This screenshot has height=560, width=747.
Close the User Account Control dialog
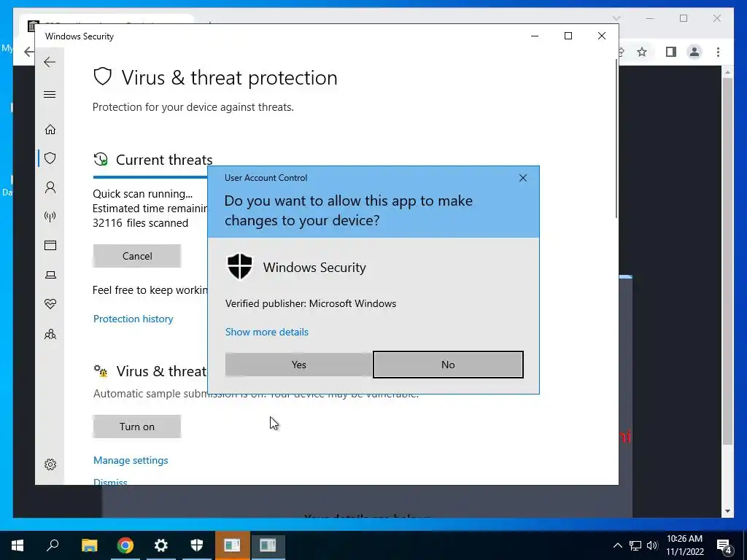click(522, 178)
